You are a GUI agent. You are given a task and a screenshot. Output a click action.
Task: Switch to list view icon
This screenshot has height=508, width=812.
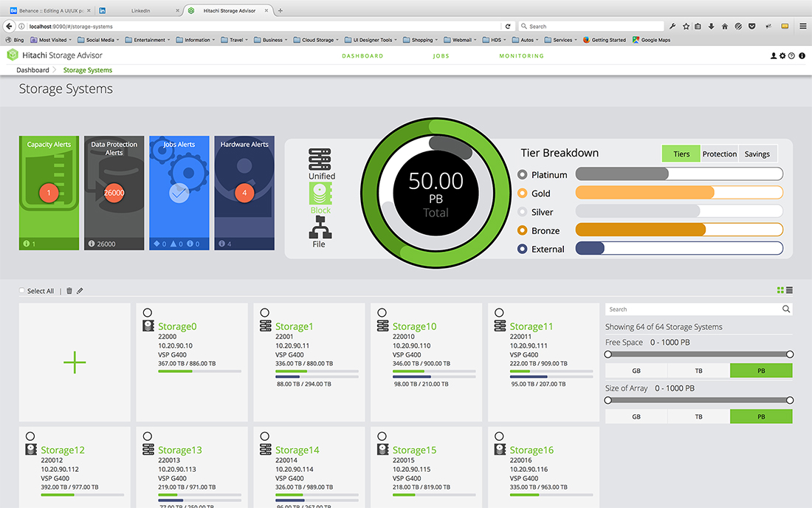point(789,290)
